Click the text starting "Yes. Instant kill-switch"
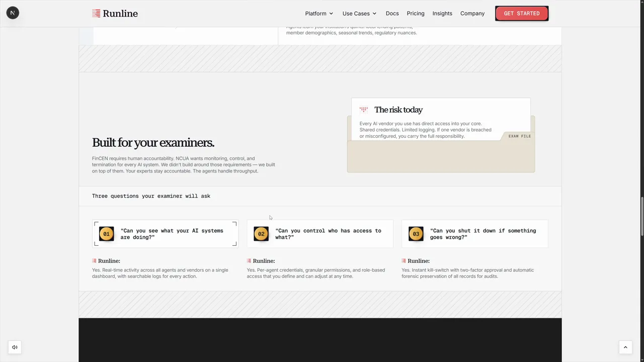644x362 pixels. click(x=468, y=273)
